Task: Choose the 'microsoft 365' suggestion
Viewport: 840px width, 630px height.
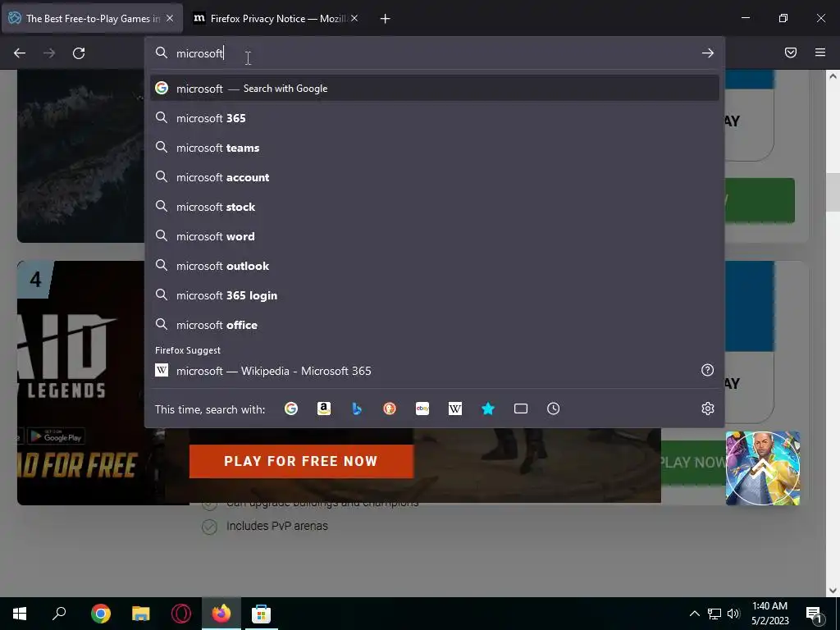Action: pos(435,118)
